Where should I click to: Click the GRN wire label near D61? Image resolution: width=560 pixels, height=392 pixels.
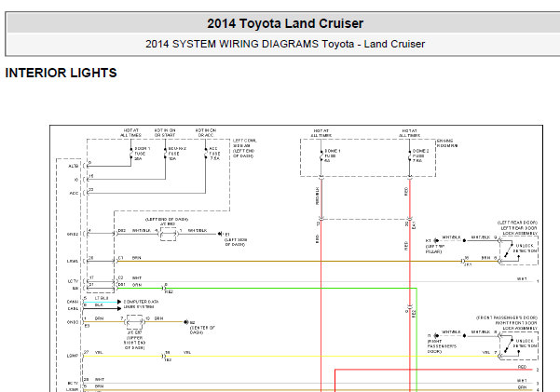coord(137,285)
